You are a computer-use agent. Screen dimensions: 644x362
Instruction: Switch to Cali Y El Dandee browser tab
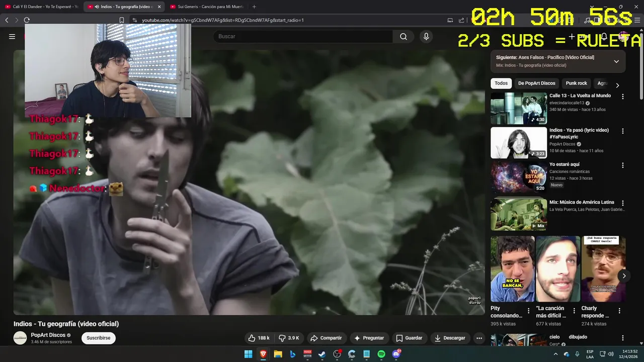(x=41, y=7)
